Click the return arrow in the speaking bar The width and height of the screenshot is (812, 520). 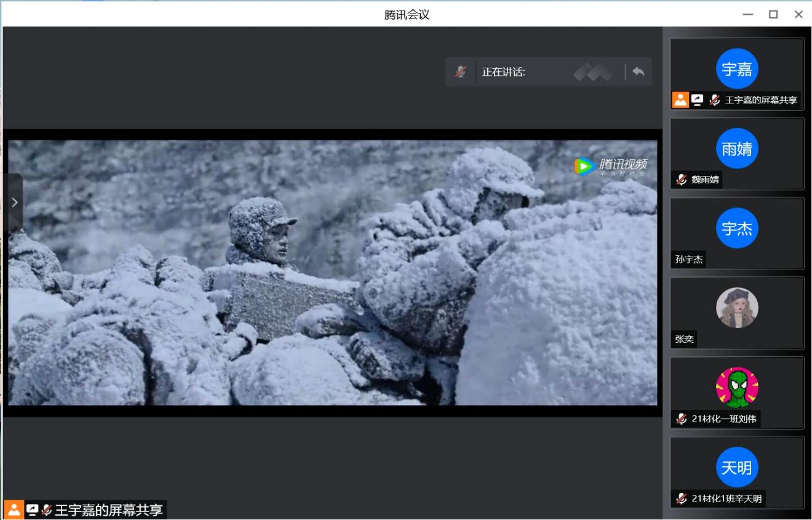click(x=638, y=71)
